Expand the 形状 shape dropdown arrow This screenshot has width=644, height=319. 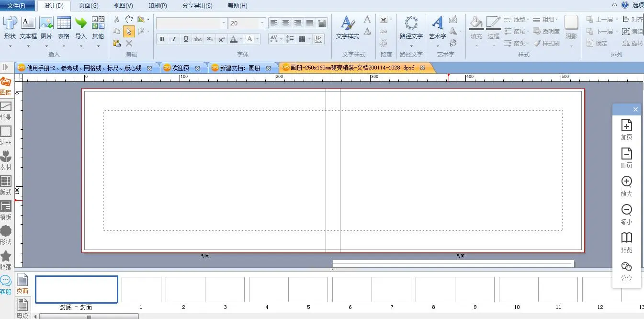[10, 46]
